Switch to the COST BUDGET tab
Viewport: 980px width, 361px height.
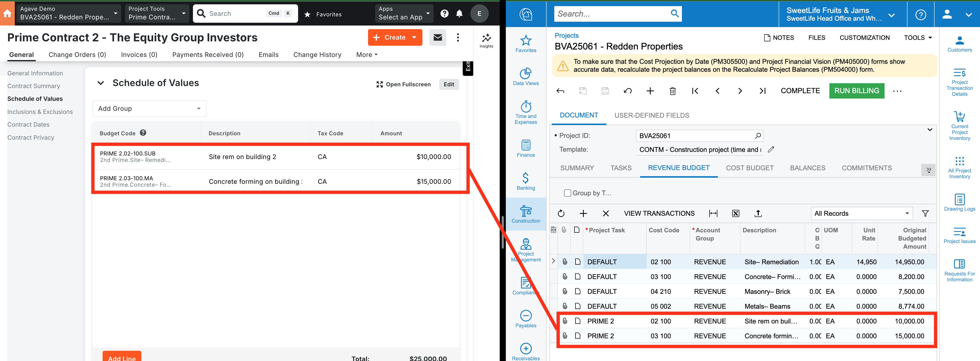click(750, 168)
